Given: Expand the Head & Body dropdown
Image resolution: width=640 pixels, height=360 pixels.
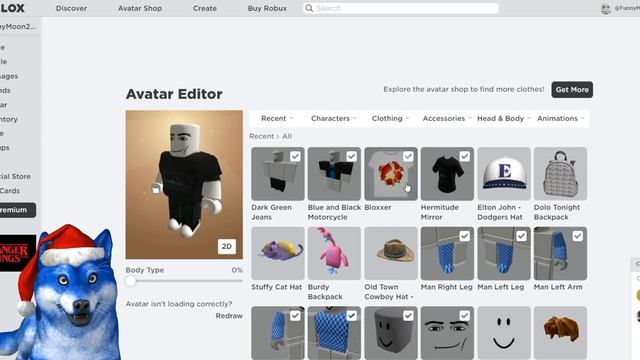Looking at the screenshot, I should pyautogui.click(x=503, y=118).
